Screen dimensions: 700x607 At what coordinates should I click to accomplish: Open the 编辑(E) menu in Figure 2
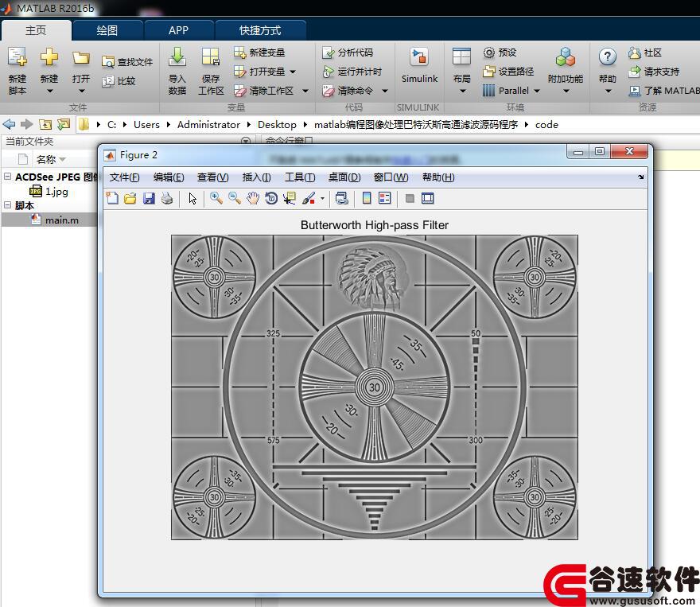pos(169,177)
